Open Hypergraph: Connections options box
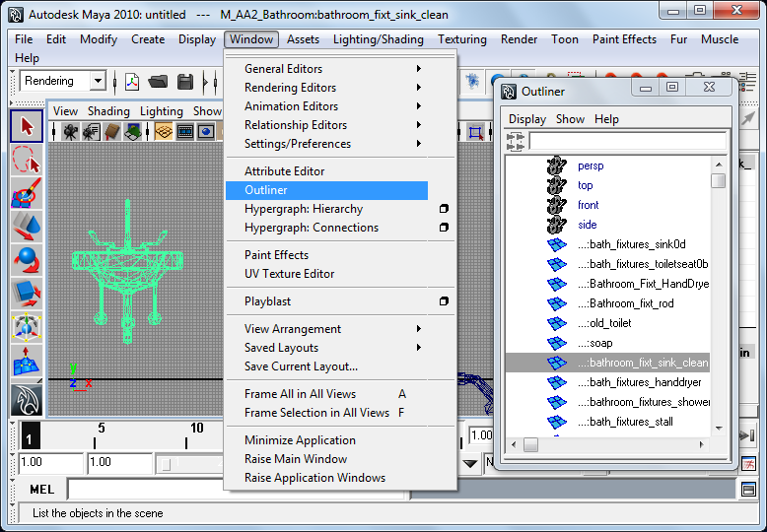 pyautogui.click(x=444, y=228)
